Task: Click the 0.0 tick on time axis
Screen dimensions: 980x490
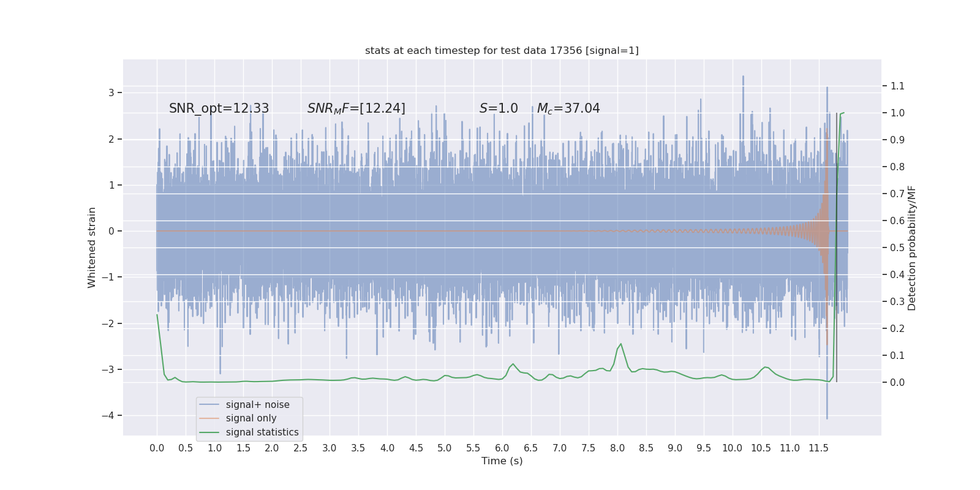Action: click(x=157, y=448)
